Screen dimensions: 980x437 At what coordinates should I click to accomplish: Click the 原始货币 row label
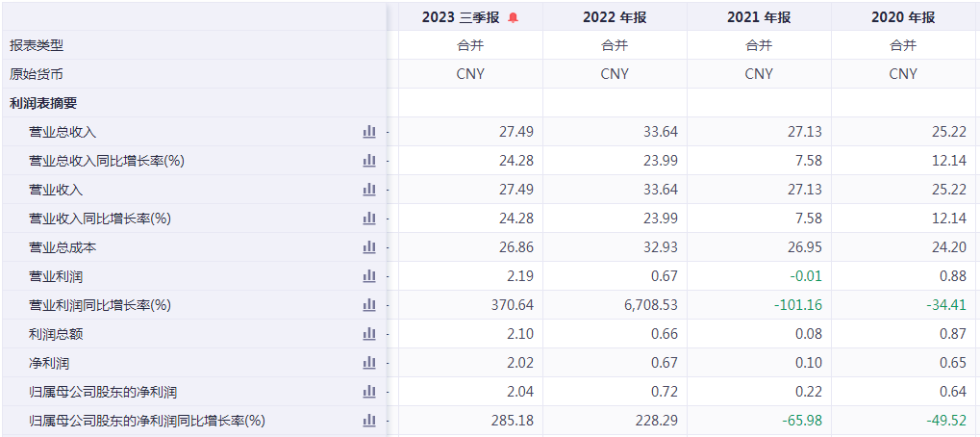[x=37, y=74]
